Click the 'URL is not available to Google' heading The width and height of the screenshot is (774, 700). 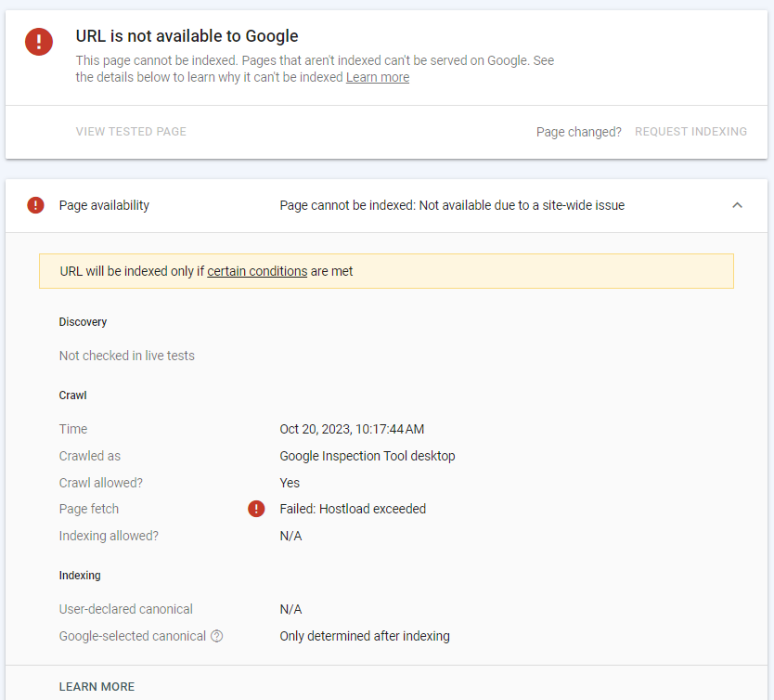click(187, 36)
